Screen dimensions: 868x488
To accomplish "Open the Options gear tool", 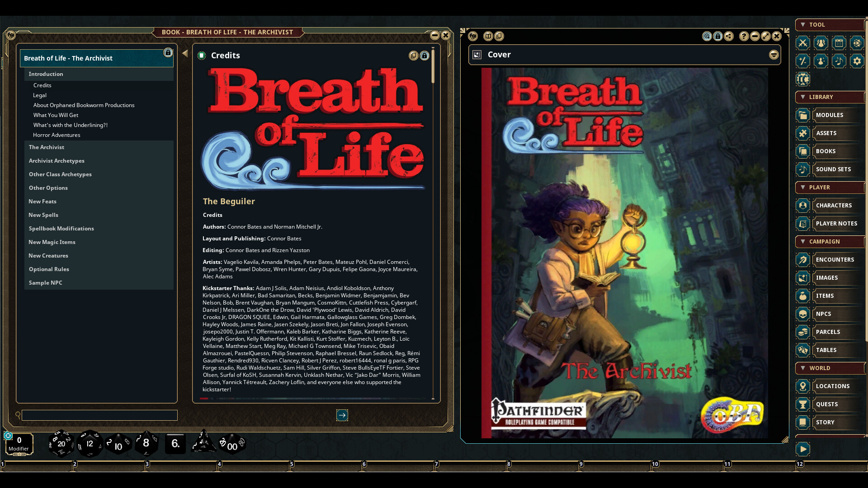I will pyautogui.click(x=857, y=61).
